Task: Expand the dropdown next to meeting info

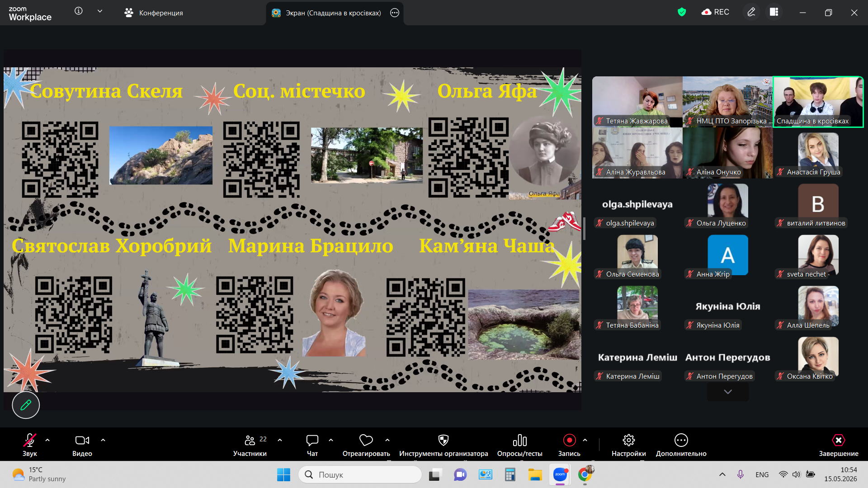Action: (100, 11)
